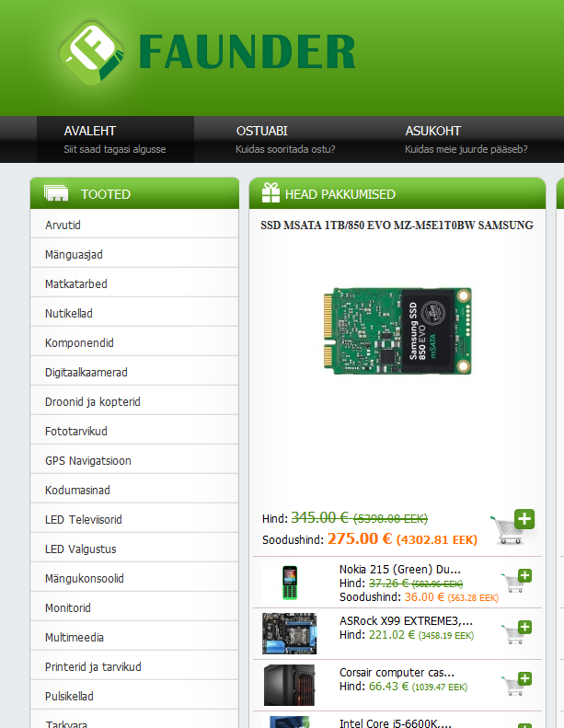Open the ASRock X99 EXTREME3 product link
Image resolution: width=564 pixels, height=728 pixels.
tap(406, 620)
